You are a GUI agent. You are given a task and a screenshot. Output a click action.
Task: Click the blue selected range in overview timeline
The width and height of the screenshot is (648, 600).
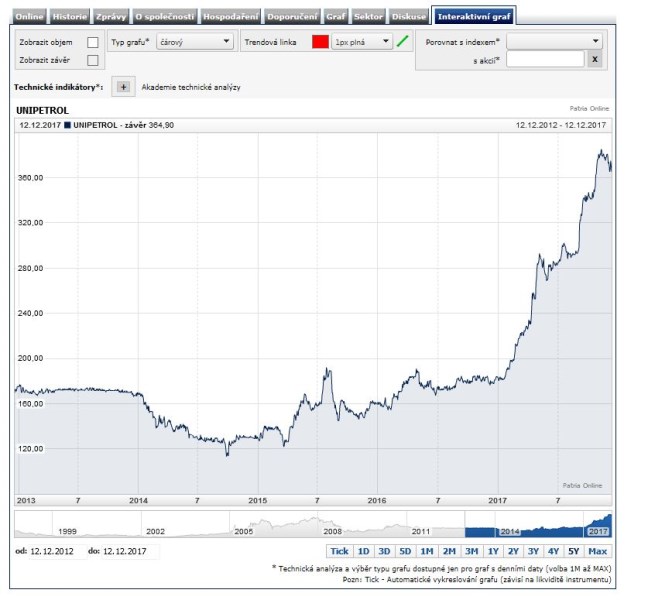click(537, 524)
